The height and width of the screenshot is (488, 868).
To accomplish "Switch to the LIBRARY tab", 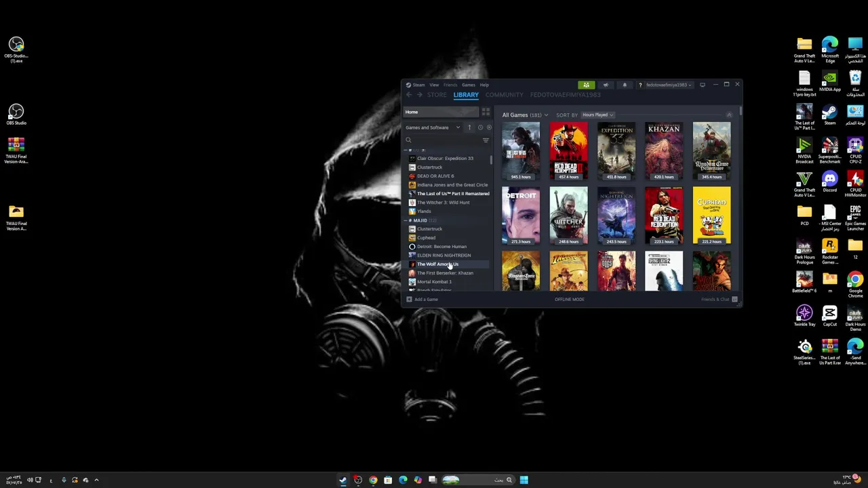I will [466, 95].
